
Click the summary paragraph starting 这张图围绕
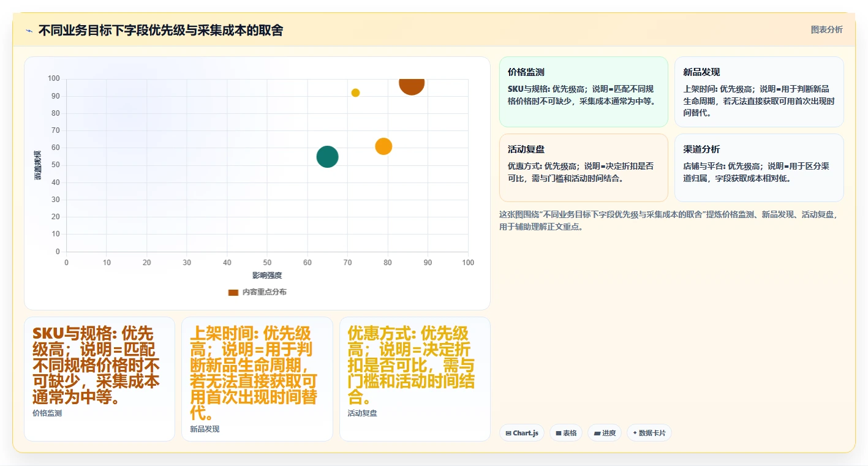coord(669,220)
